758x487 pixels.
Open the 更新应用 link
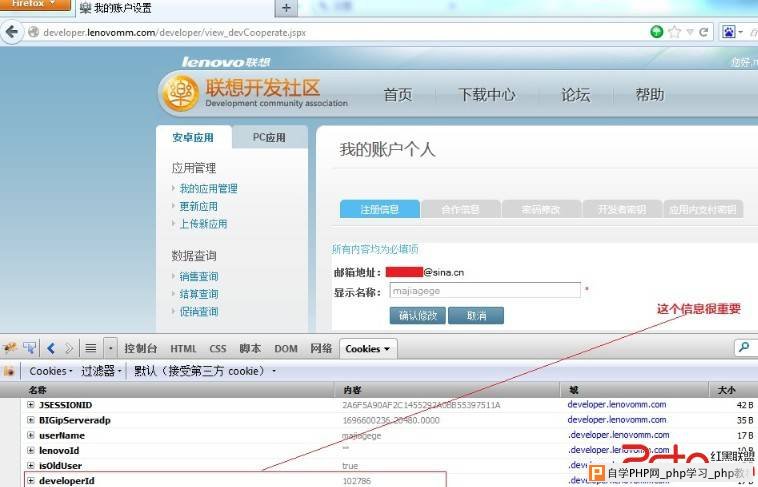tap(199, 207)
